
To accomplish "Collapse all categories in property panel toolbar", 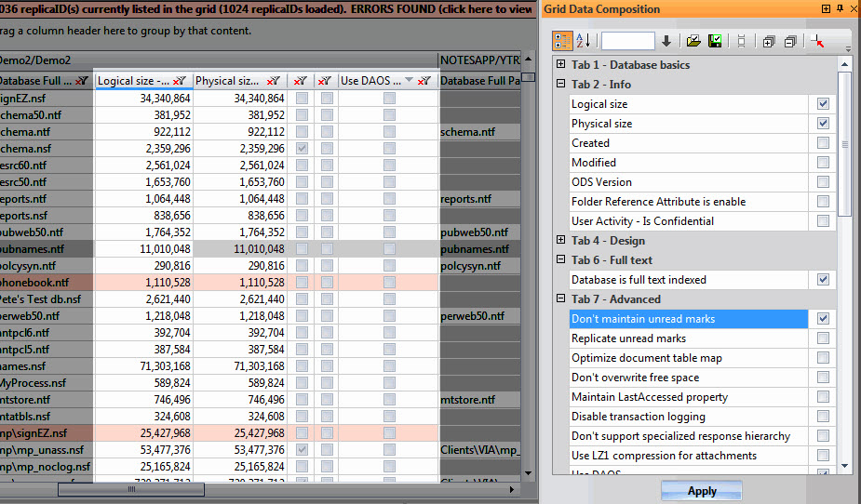I will point(790,41).
